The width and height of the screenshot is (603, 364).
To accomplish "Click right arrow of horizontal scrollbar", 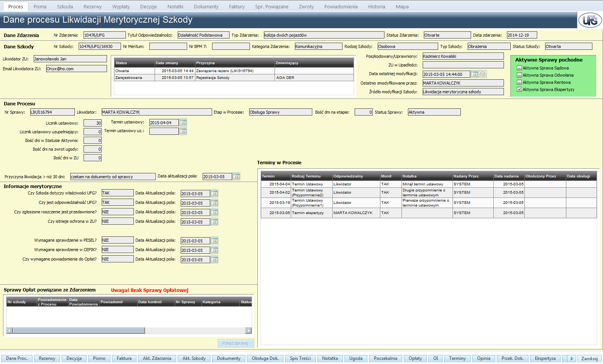I will click(x=248, y=330).
